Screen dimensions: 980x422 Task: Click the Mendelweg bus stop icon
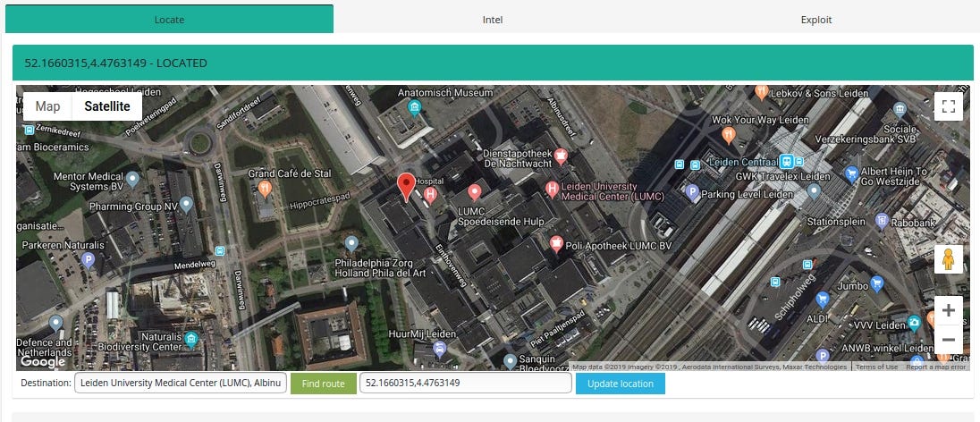pyautogui.click(x=219, y=250)
